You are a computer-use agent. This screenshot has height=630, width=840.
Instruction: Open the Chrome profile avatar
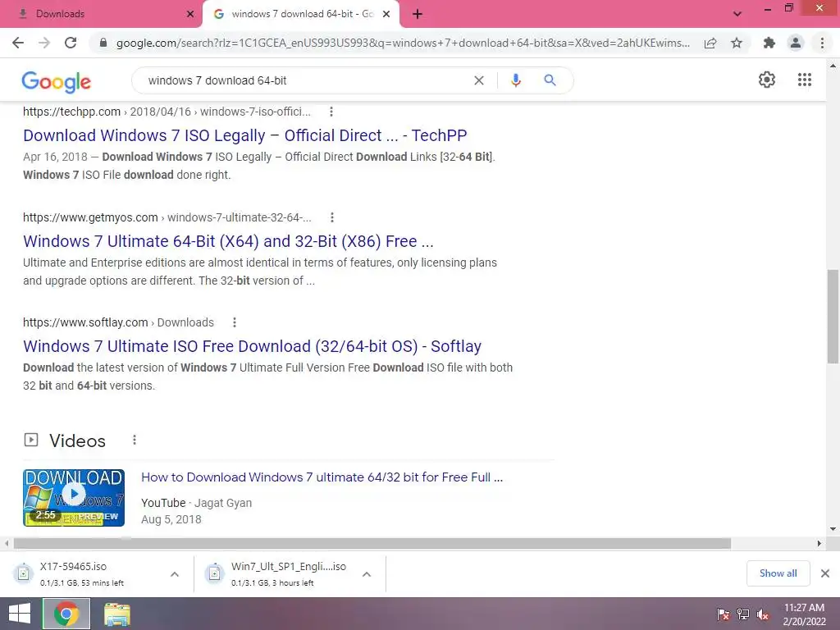tap(796, 43)
